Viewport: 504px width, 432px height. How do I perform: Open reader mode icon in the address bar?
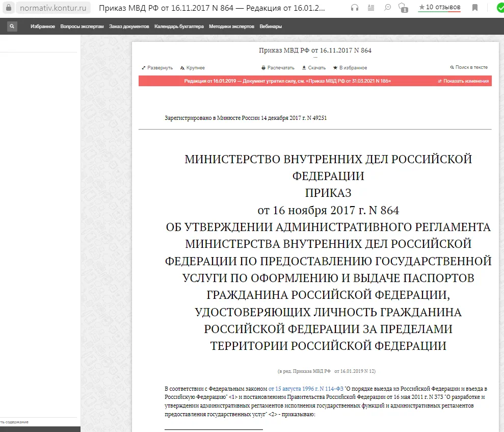click(x=370, y=8)
